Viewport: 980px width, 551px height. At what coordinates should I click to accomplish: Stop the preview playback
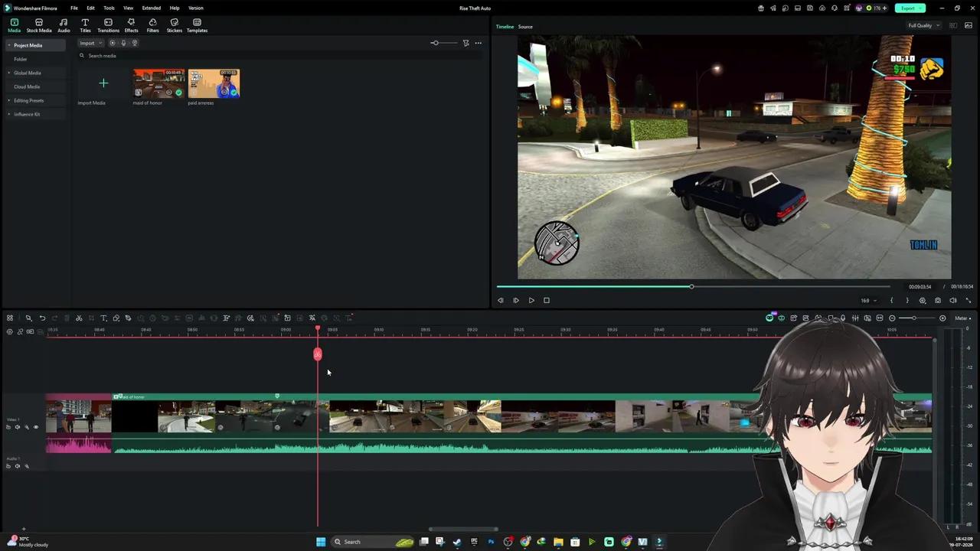click(x=547, y=301)
